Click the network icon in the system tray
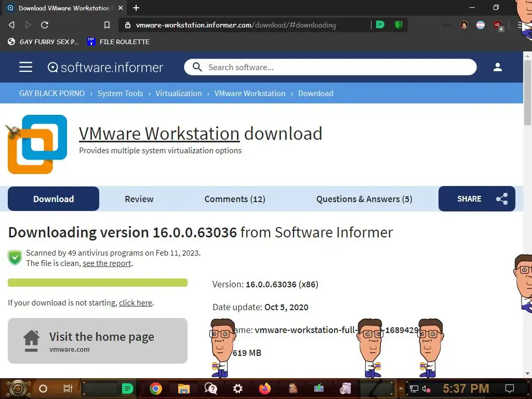 tap(414, 389)
